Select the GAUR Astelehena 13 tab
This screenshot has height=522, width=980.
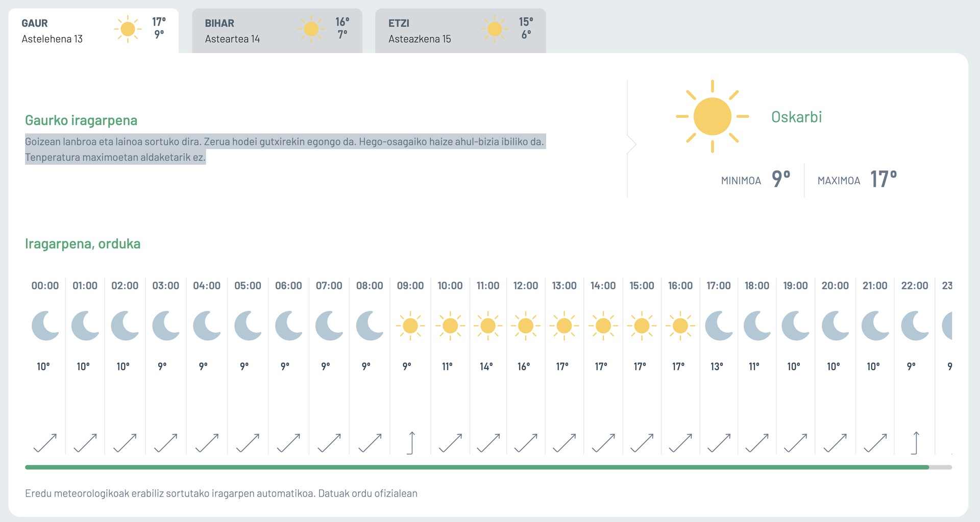[x=93, y=31]
